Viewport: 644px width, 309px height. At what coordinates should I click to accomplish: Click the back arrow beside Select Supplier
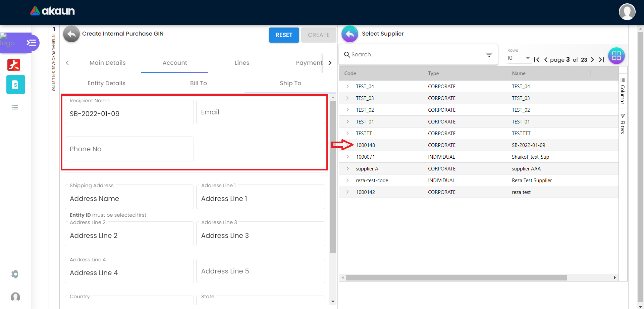(x=350, y=34)
